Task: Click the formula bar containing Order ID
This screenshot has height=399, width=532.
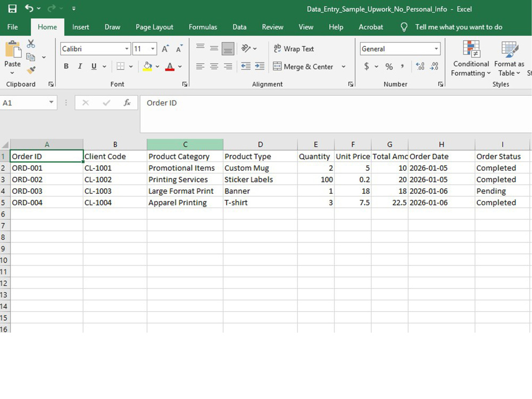Action: click(336, 114)
